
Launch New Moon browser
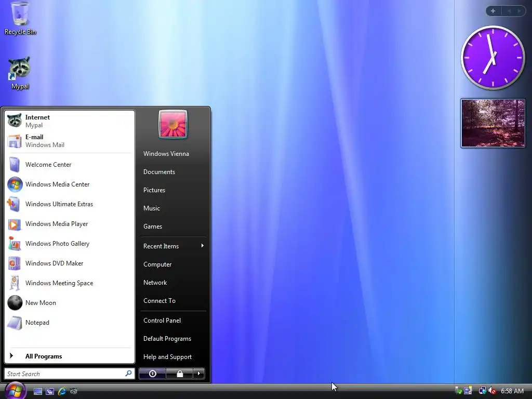click(70, 303)
